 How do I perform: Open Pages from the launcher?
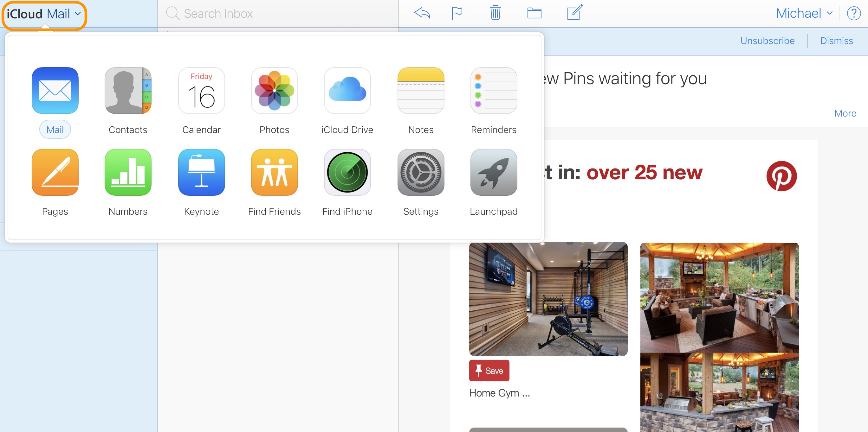pos(55,172)
